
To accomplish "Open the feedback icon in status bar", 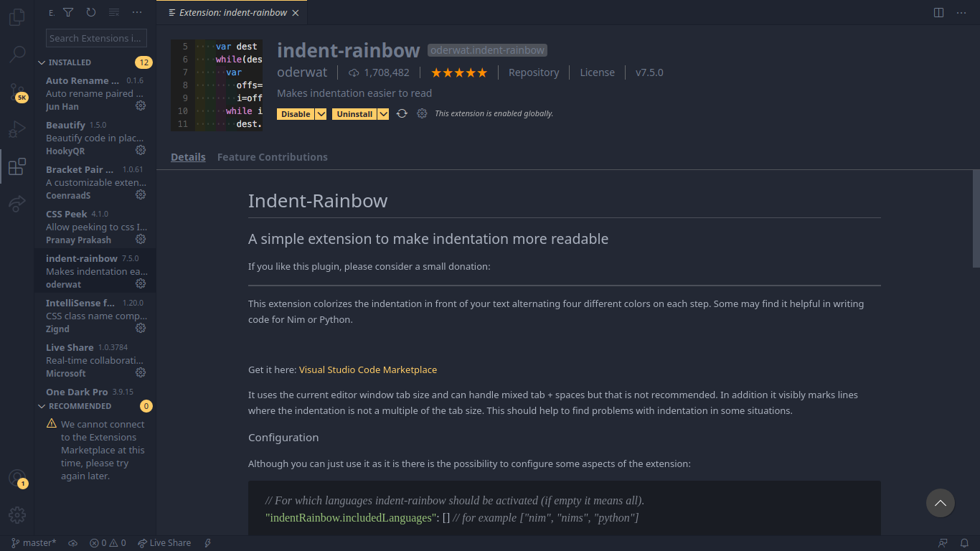I will click(x=943, y=543).
